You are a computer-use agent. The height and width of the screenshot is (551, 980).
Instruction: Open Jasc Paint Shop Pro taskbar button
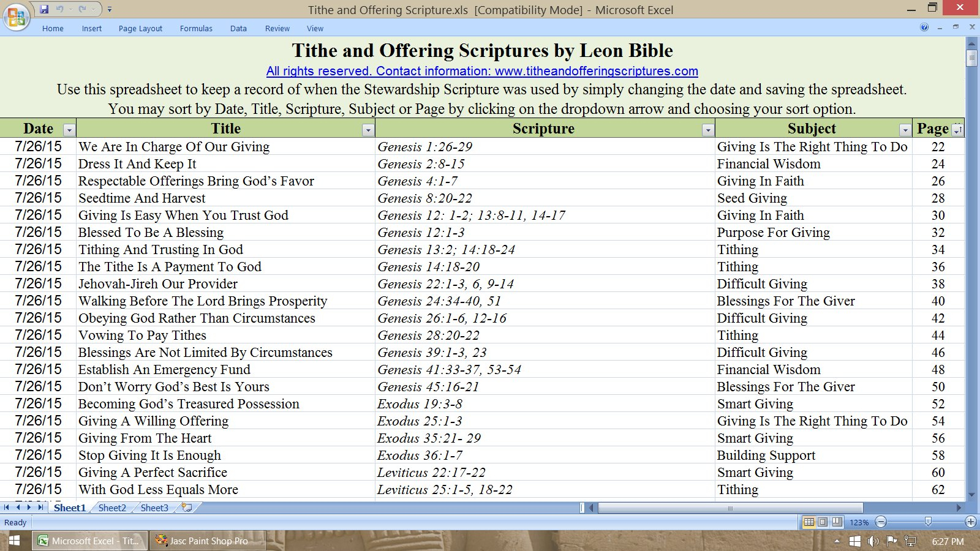click(x=208, y=541)
